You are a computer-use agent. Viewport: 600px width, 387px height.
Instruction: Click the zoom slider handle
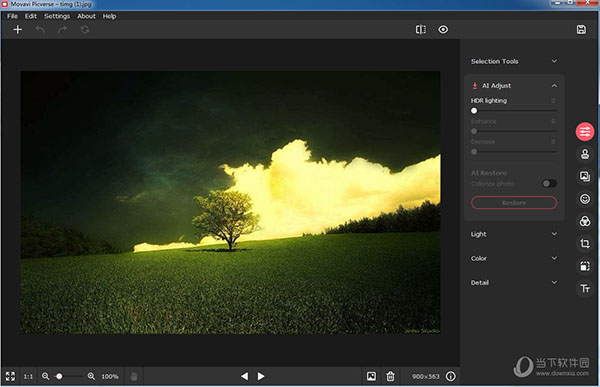(x=59, y=376)
